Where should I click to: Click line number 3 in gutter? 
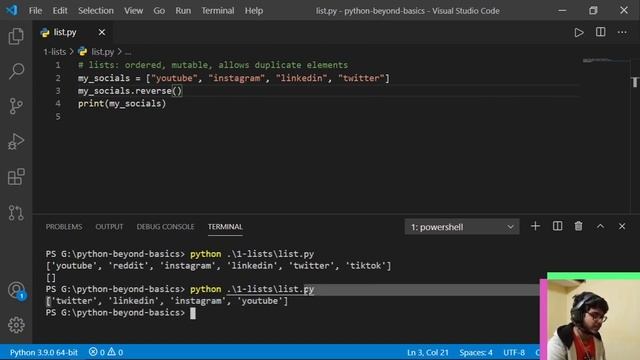[x=58, y=91]
